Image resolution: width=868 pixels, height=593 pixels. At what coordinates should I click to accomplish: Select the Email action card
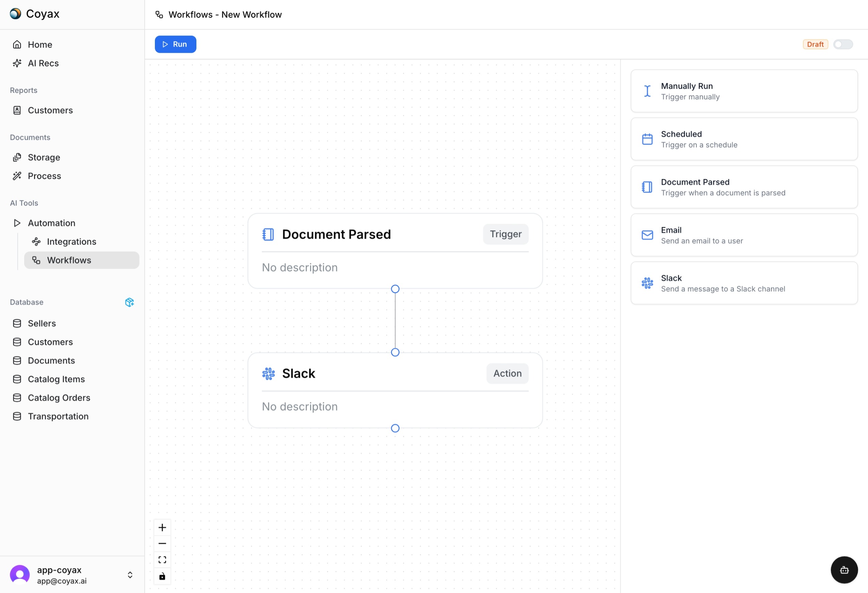[x=744, y=235]
